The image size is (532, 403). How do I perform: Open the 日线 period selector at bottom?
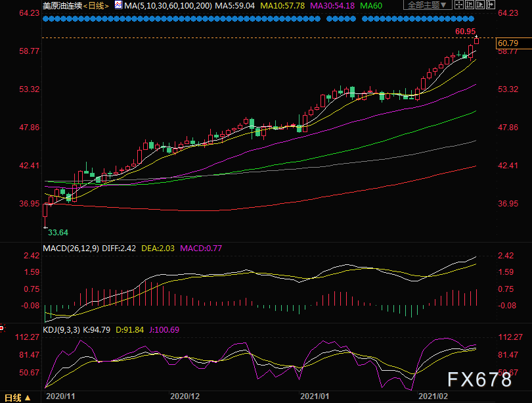click(x=17, y=398)
